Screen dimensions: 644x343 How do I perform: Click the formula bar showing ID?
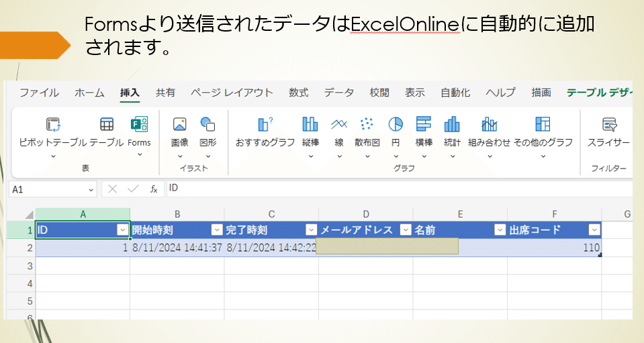pos(399,189)
